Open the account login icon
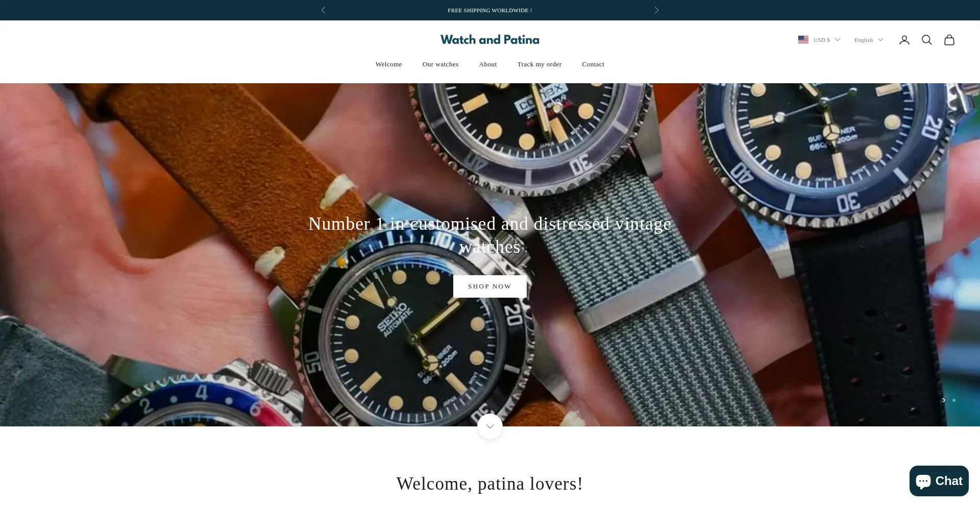 904,40
